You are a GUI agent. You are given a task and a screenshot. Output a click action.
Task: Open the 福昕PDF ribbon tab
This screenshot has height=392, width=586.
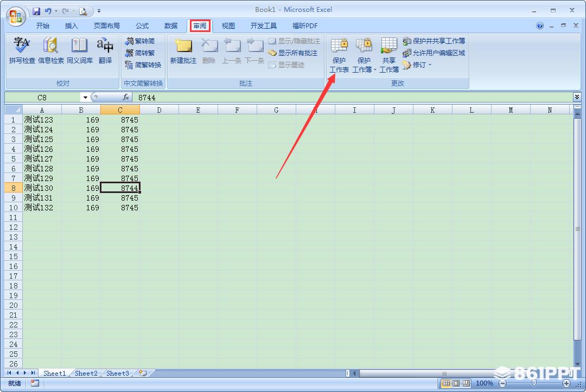[x=304, y=26]
